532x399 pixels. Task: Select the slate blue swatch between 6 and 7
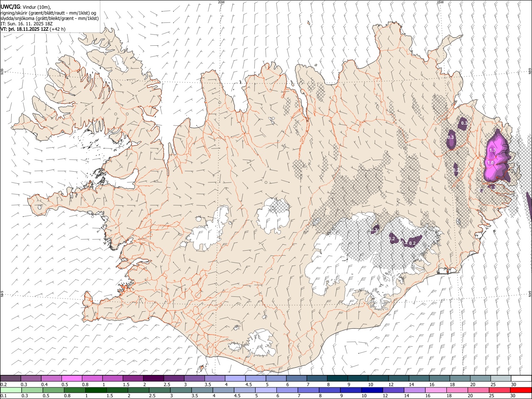(296, 378)
